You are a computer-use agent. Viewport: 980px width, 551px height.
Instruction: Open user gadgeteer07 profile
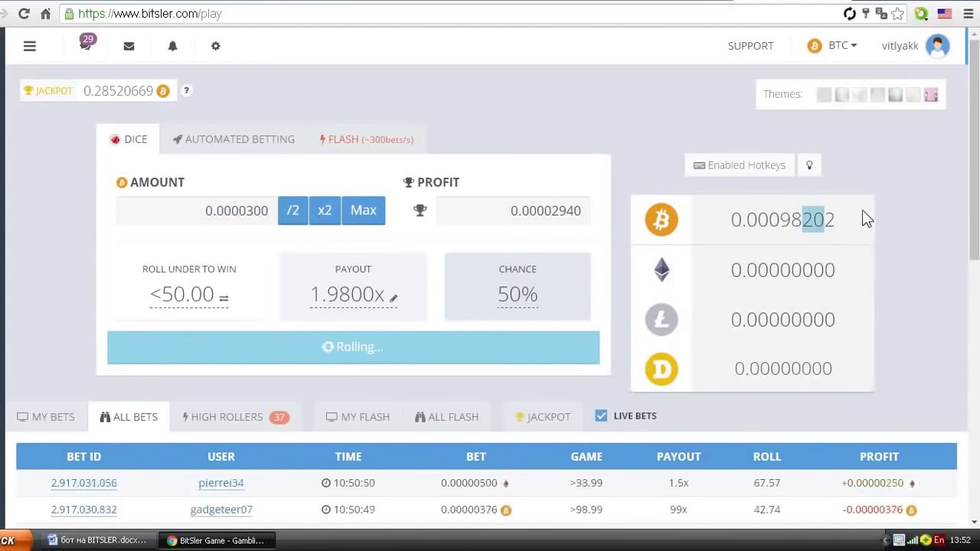[x=221, y=510]
